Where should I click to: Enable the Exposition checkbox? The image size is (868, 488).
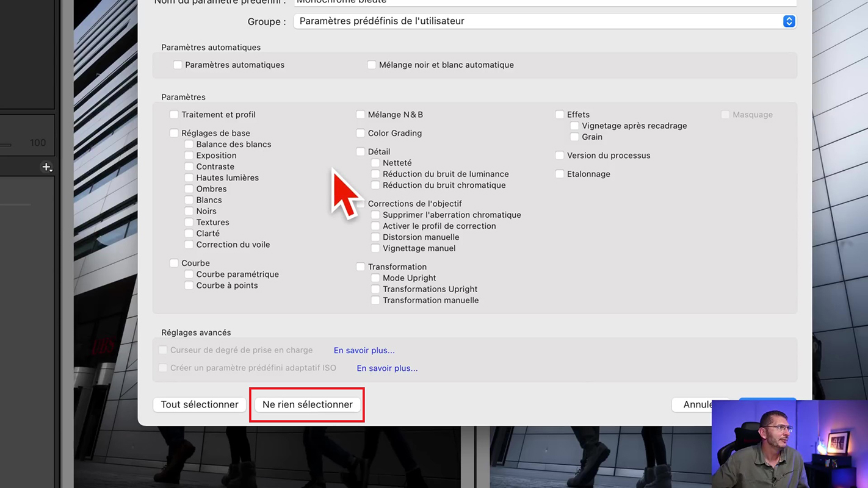click(189, 156)
